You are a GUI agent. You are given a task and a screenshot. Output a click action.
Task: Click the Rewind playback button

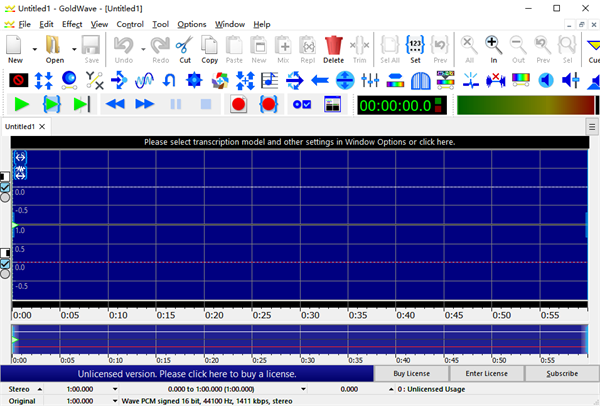(x=114, y=104)
